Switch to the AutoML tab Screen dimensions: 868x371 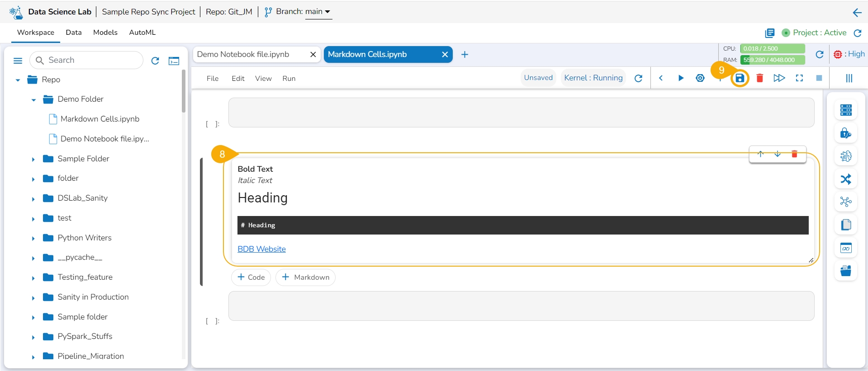point(142,33)
